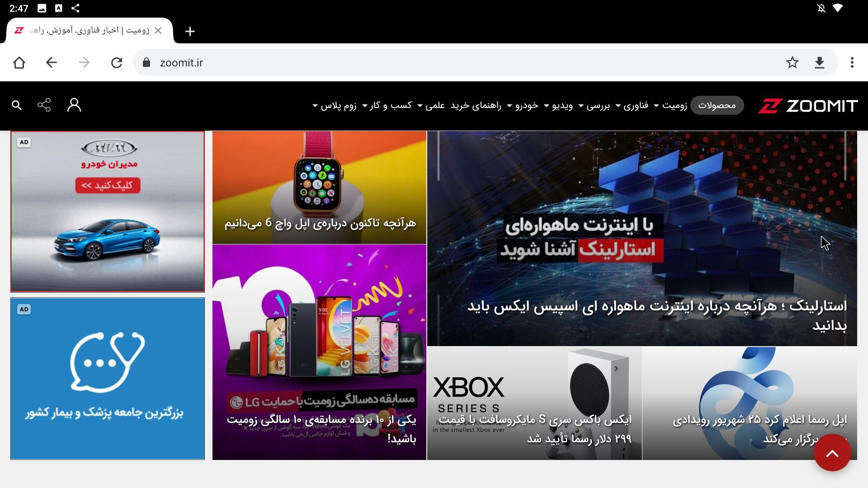Click the AD badge on car ad
Screen dimensions: 868x488
(x=24, y=142)
